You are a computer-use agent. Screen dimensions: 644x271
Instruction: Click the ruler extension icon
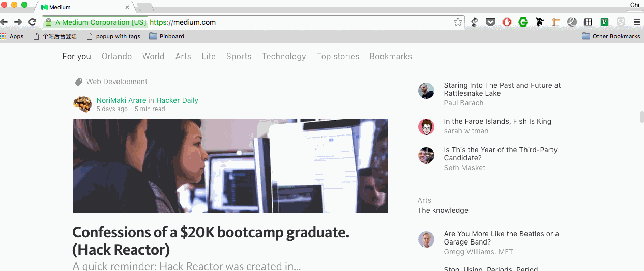555,22
